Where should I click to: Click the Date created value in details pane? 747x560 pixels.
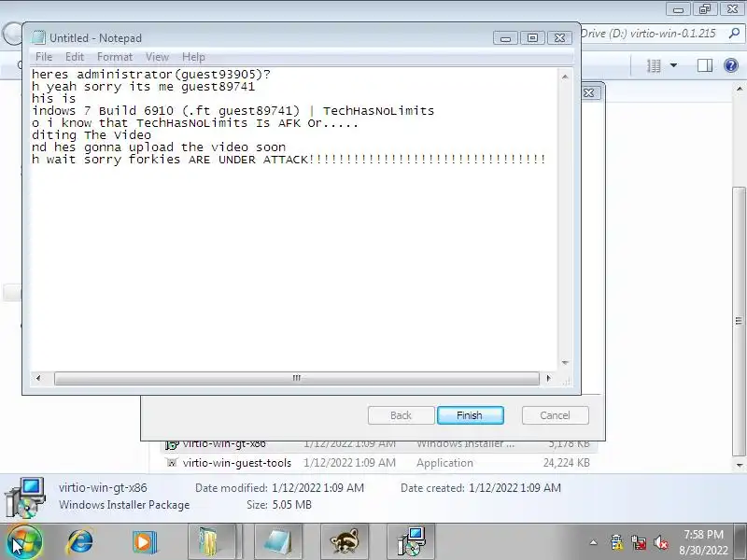515,488
